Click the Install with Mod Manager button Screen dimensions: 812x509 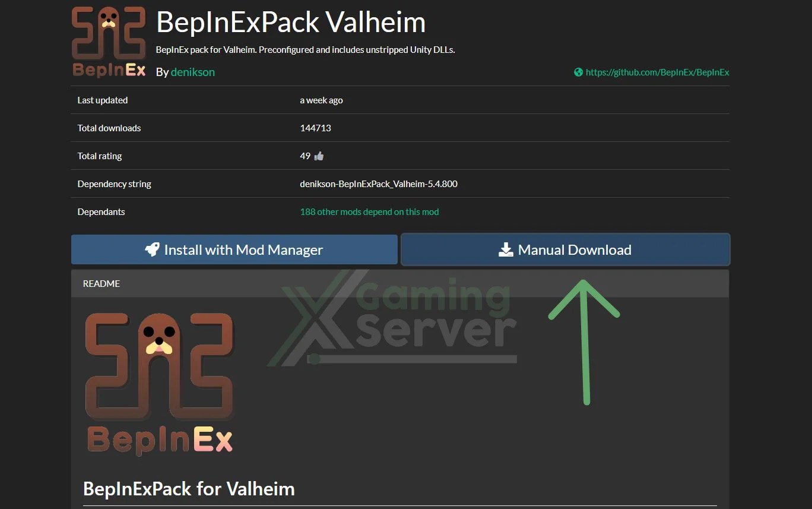(x=234, y=249)
